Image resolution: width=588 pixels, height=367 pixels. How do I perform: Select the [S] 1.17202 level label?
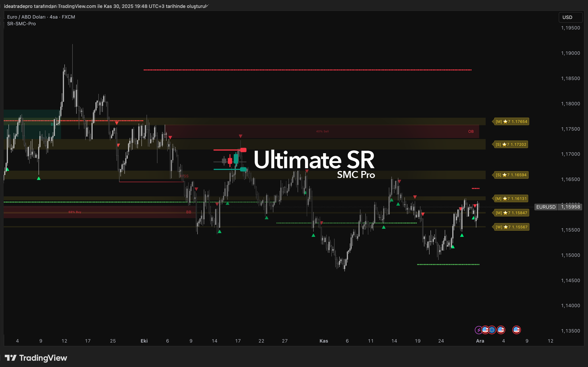(511, 145)
